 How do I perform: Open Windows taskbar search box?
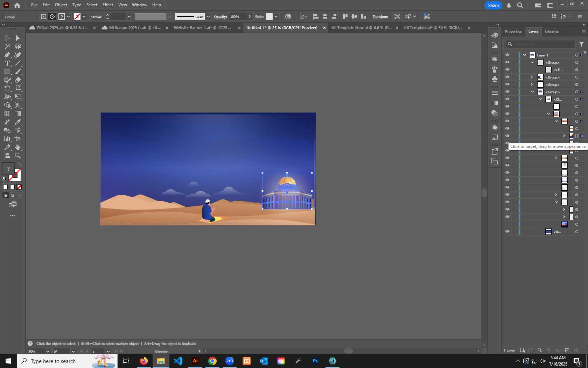(67, 361)
